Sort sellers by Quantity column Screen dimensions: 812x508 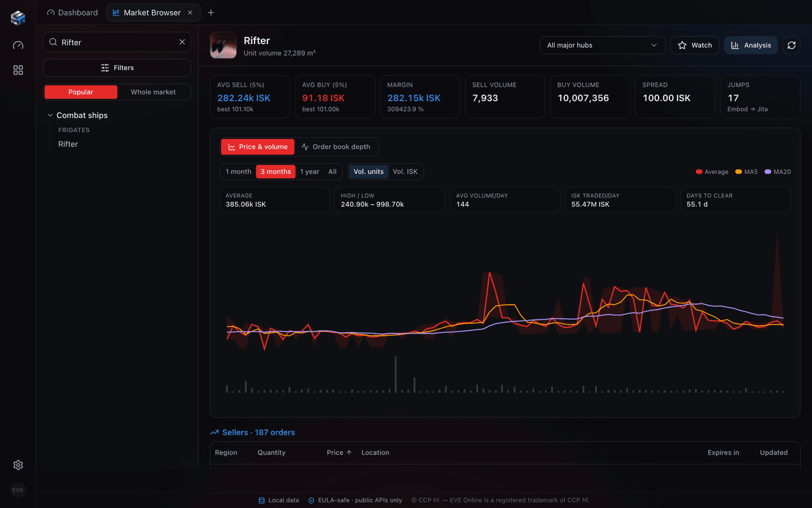pos(272,453)
